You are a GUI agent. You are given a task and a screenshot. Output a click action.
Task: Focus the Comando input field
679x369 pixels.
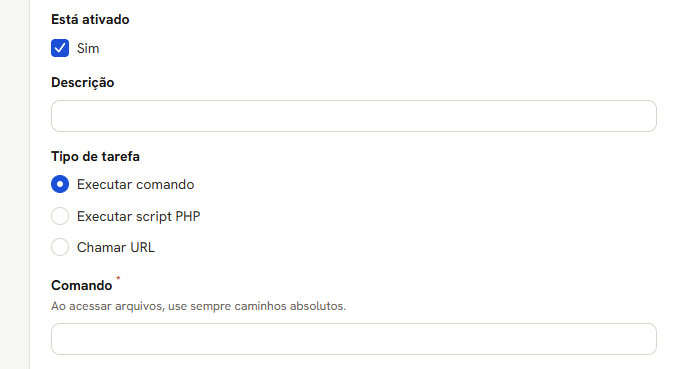(x=354, y=339)
